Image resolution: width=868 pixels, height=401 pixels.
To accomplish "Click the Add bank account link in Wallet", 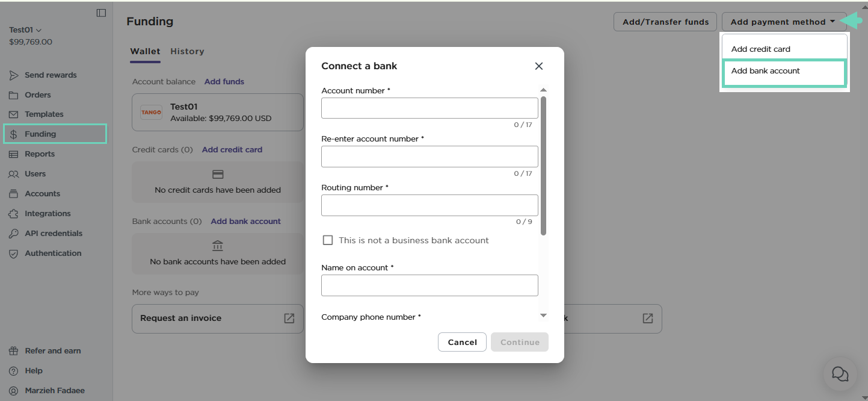I will 245,221.
